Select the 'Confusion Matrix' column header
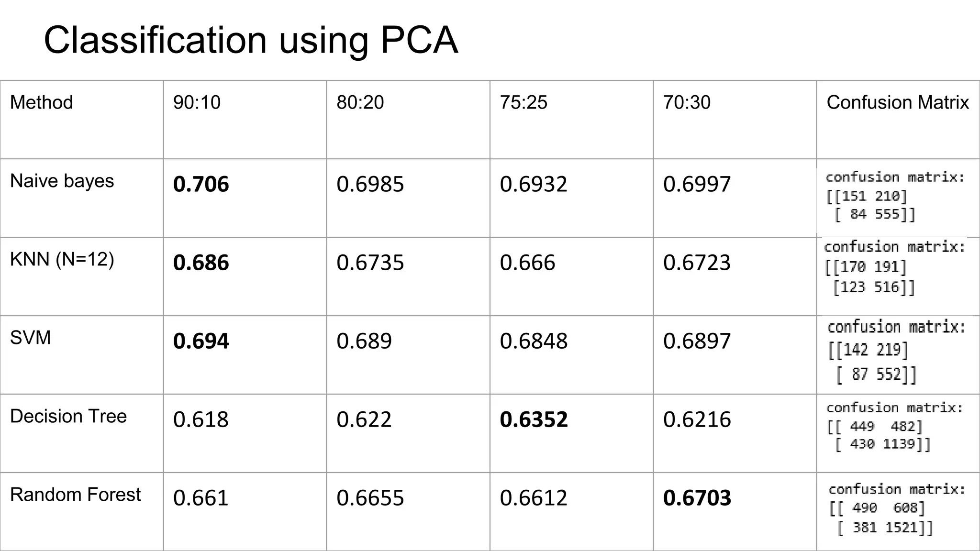Screen dimensions: 980x551 (x=897, y=102)
